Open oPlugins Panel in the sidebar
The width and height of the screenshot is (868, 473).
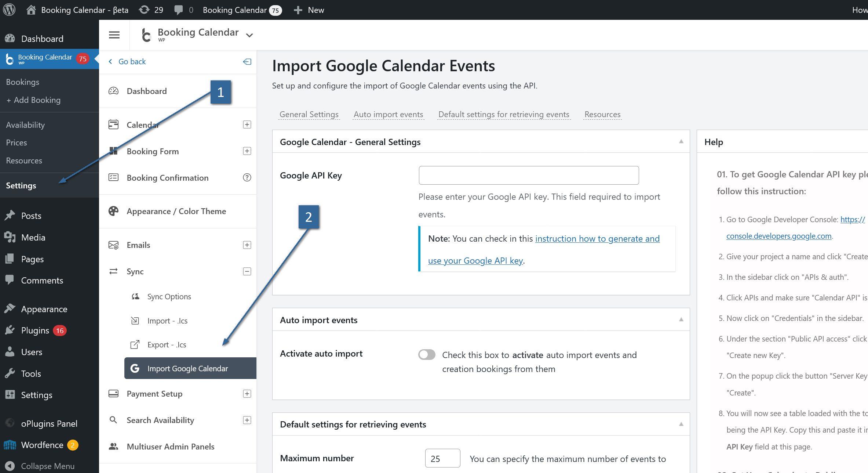tap(50, 423)
